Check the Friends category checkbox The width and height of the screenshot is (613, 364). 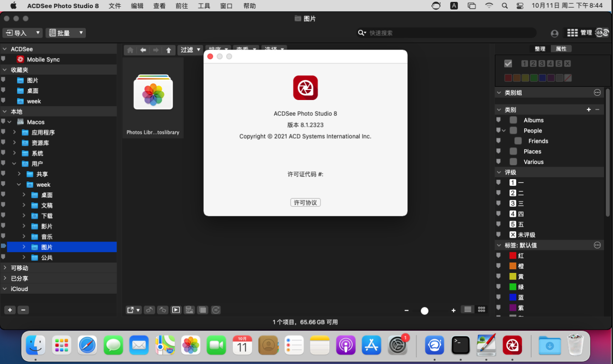click(x=518, y=141)
